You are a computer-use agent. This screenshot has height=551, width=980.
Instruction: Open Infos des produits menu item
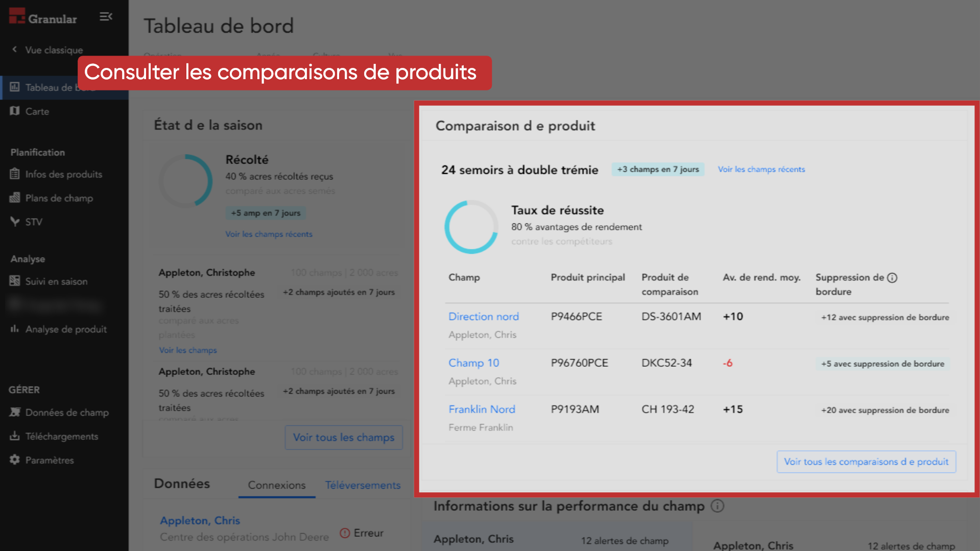click(64, 174)
